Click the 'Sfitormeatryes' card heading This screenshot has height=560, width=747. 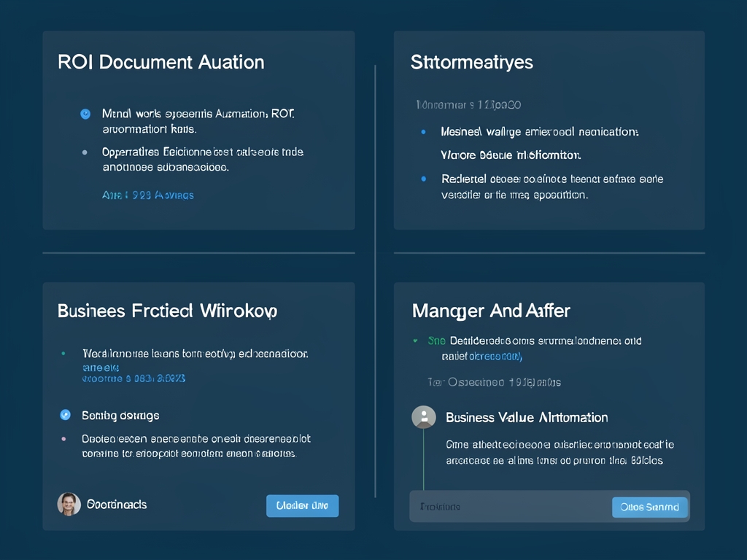point(472,63)
